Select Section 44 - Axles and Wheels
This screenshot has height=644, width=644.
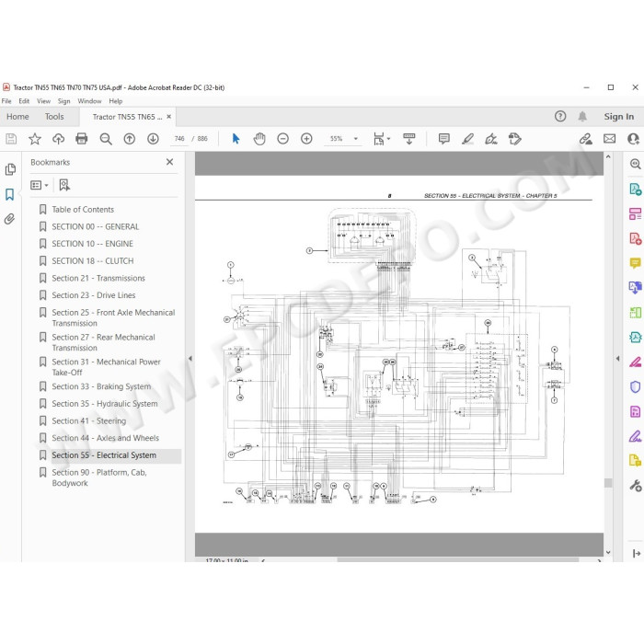105,438
